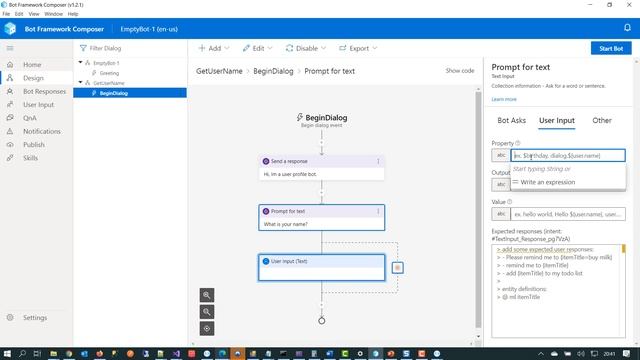Click the notification bell icon
640x360 pixels.
[627, 28]
